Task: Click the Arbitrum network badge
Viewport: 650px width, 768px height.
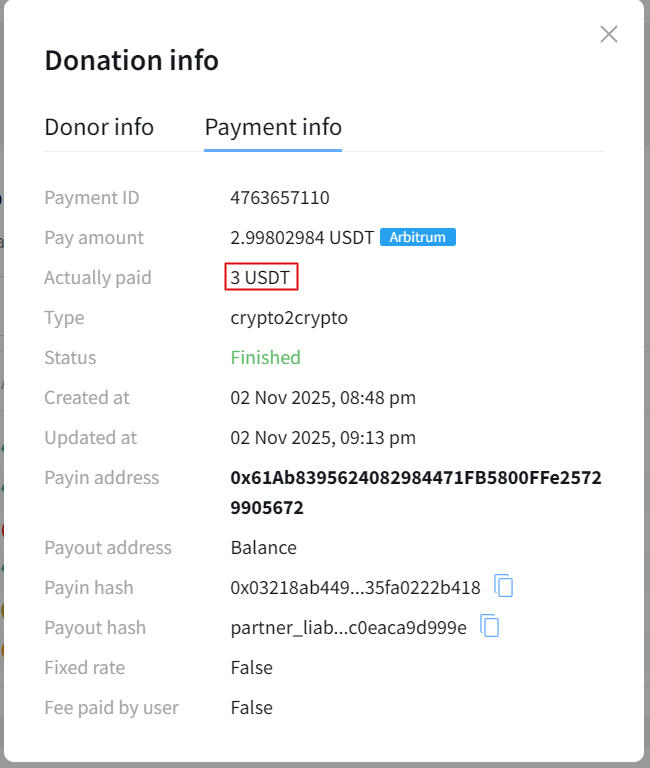Action: tap(418, 237)
